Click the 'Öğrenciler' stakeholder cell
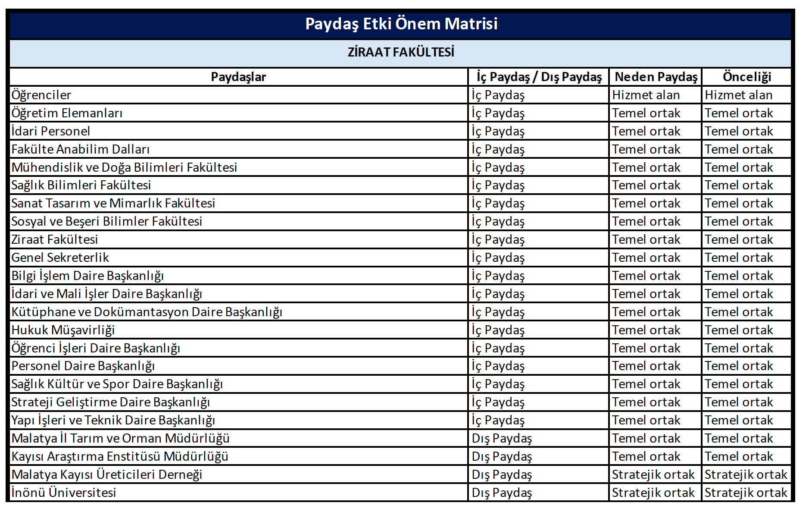The height and width of the screenshot is (509, 812). point(41,95)
